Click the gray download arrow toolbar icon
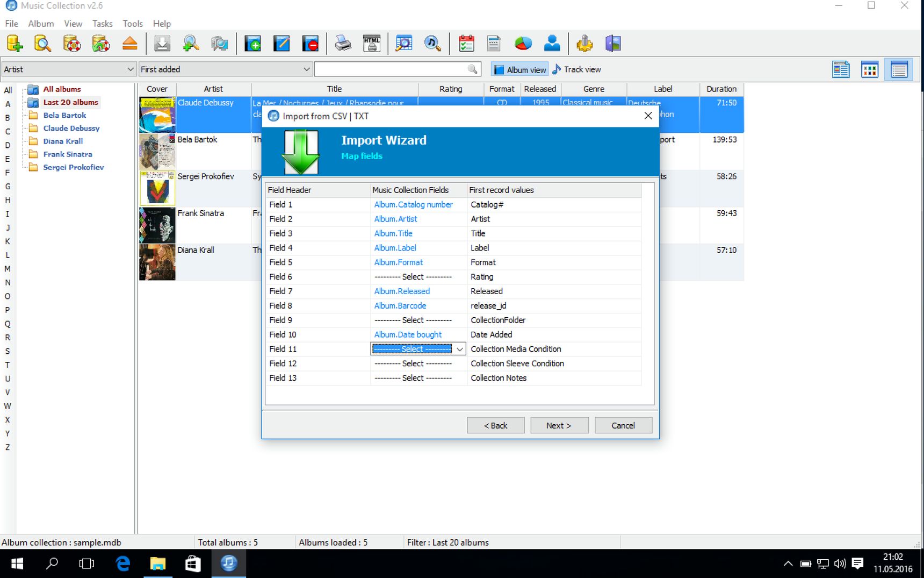The image size is (924, 578). [162, 44]
